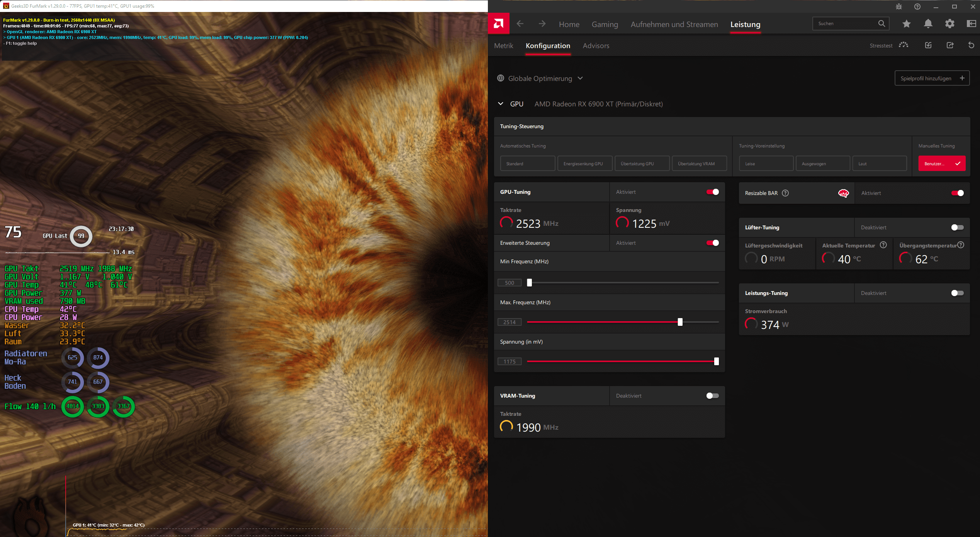Click Benutzer manual tuning button
This screenshot has height=537, width=980.
point(942,164)
